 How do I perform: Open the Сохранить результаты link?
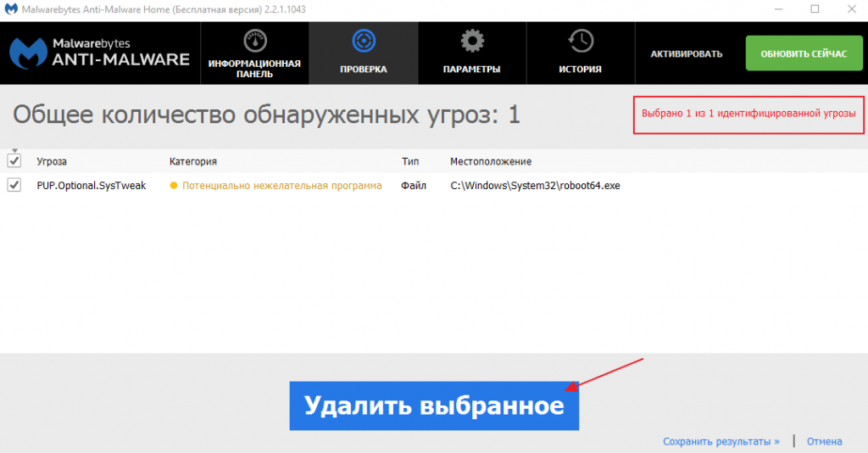[x=721, y=442]
